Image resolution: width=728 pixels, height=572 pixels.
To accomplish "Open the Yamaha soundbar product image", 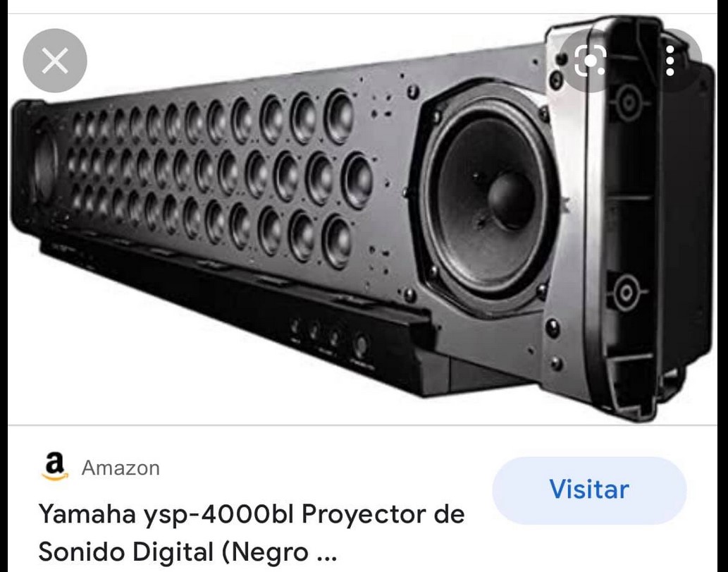I will coord(362,219).
